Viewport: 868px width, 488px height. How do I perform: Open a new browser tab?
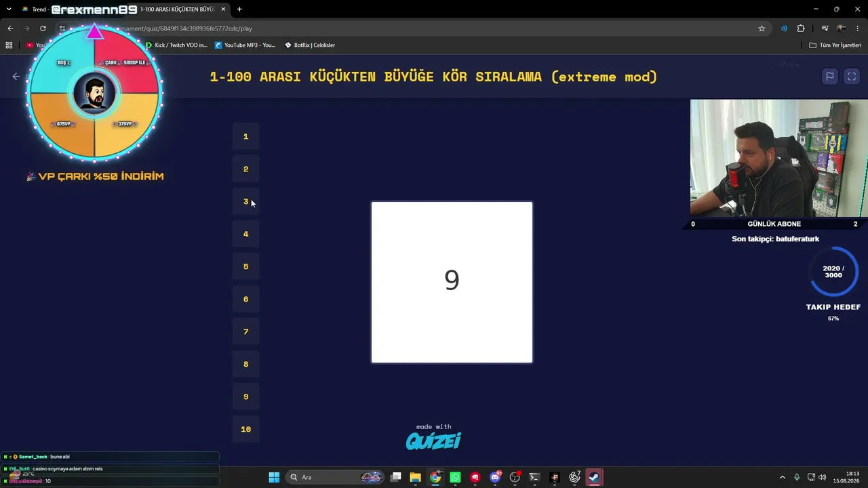point(239,9)
